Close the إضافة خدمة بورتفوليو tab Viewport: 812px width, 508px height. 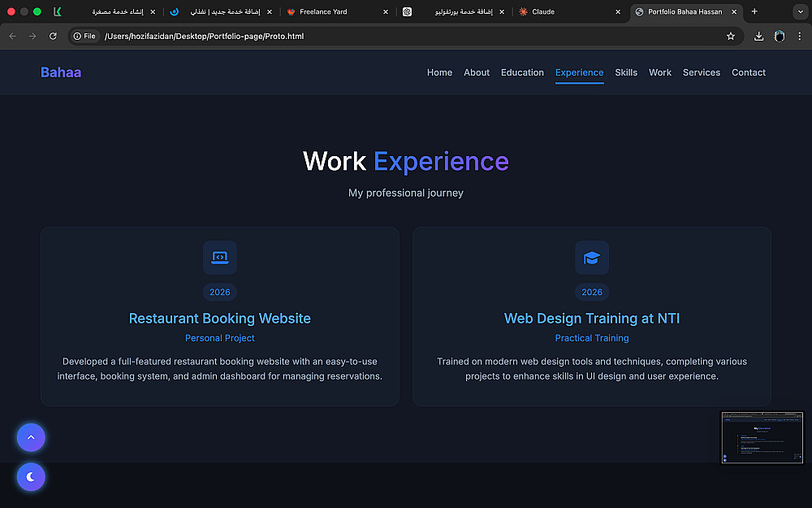point(502,11)
